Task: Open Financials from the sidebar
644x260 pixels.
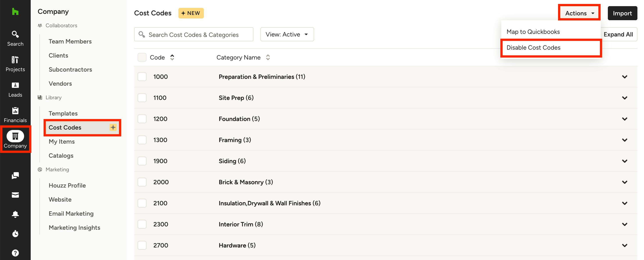Action: pyautogui.click(x=15, y=115)
